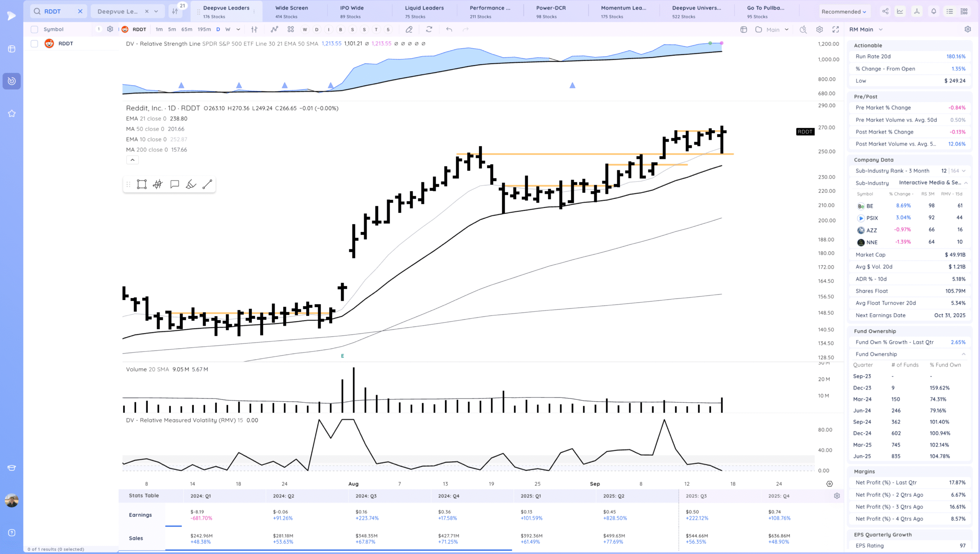Select the comment callout drawing tool
This screenshot has width=980, height=554.
pyautogui.click(x=175, y=184)
